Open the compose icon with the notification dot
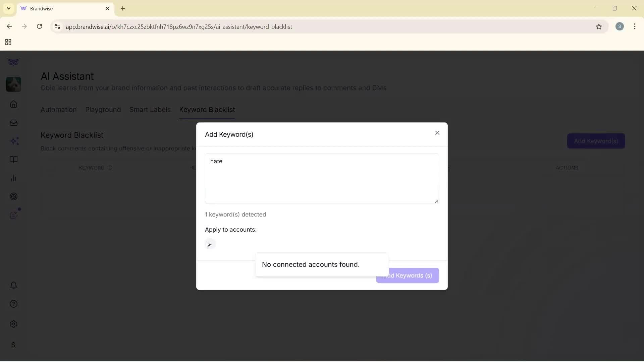 click(13, 215)
